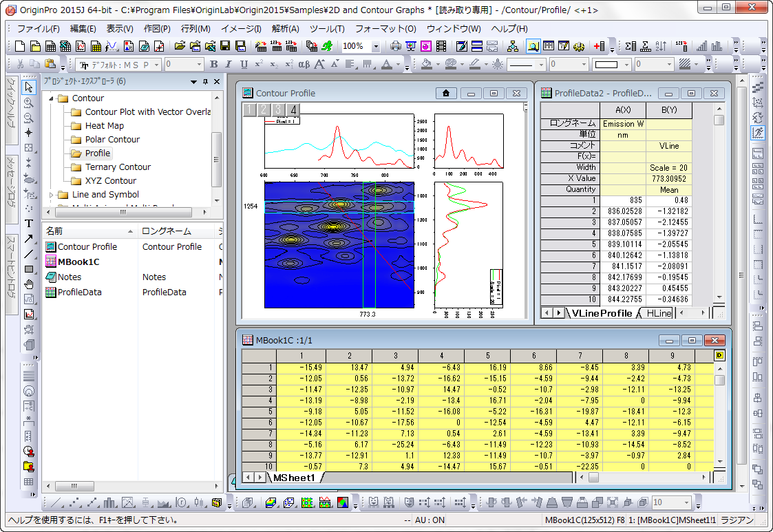Click the New Matrix icon in the toolbar

pyautogui.click(x=96, y=46)
